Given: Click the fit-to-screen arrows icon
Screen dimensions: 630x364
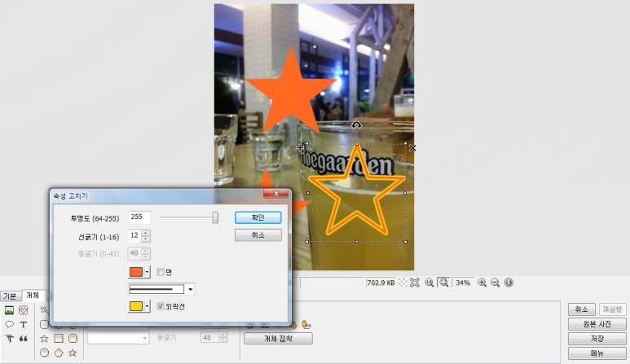Looking at the screenshot, I should pyautogui.click(x=415, y=283).
